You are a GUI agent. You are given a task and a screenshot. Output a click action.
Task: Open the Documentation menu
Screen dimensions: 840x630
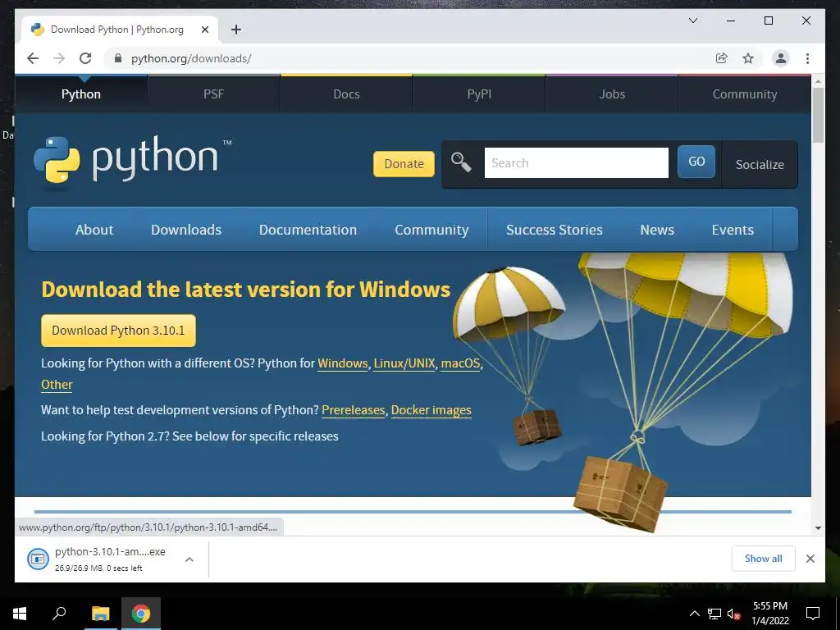pos(308,230)
